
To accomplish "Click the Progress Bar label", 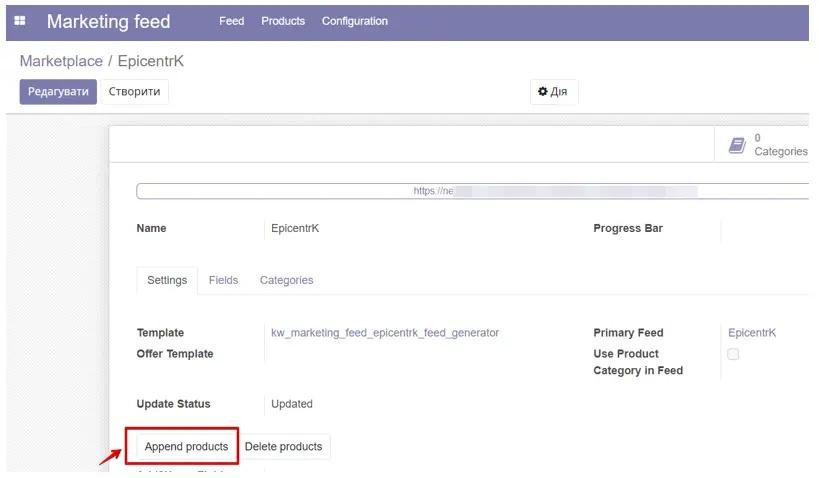I will point(628,228).
